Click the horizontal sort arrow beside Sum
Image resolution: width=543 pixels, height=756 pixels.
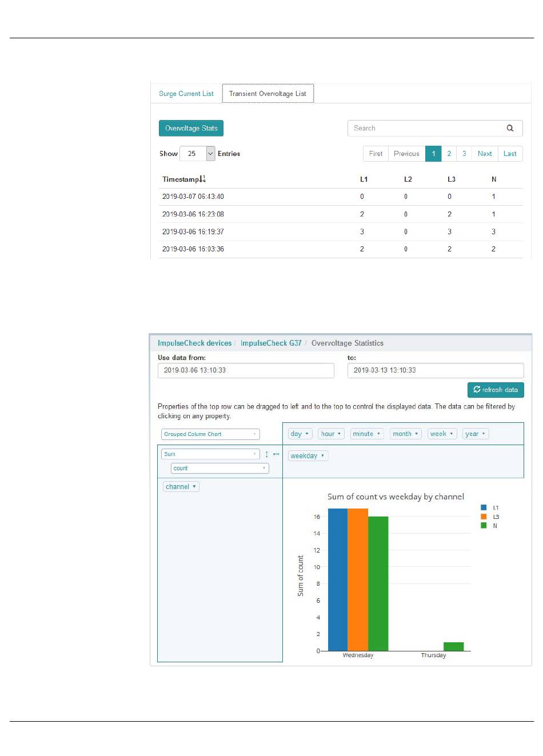[276, 454]
